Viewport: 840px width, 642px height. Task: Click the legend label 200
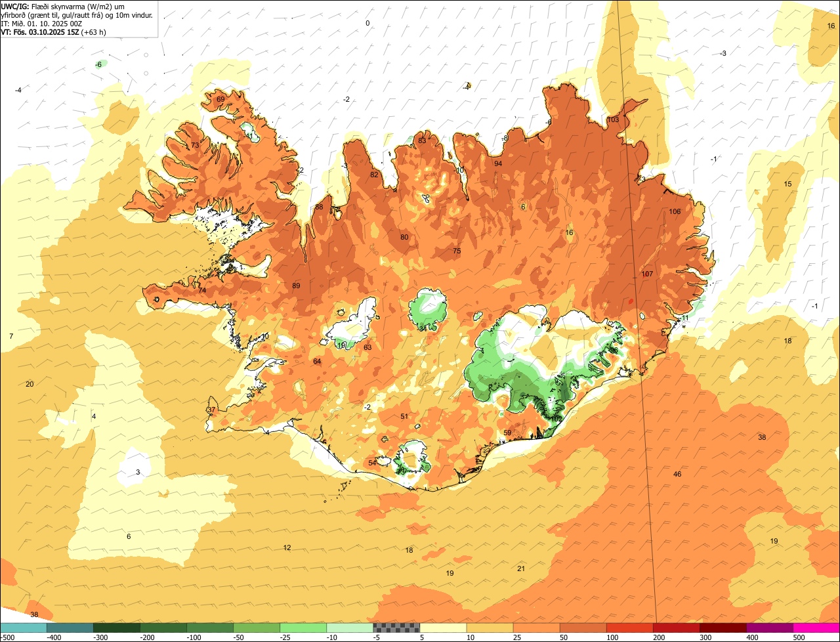point(659,637)
